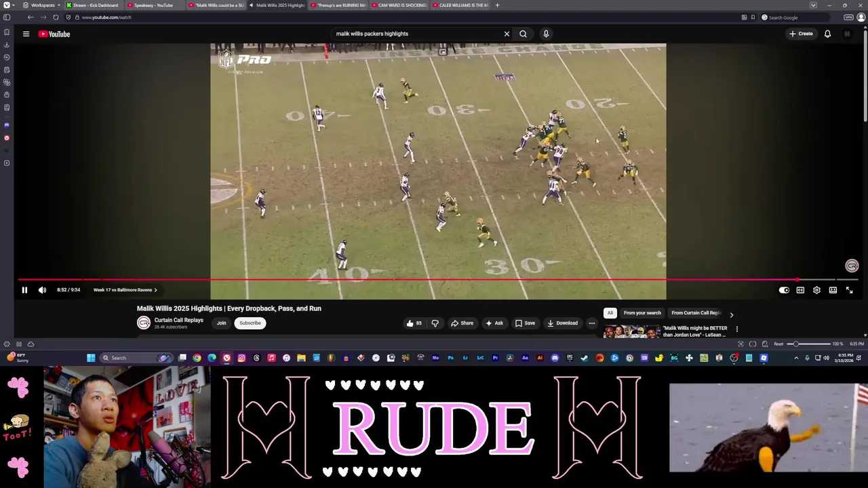Open the YouTube hamburger guide menu
Screen dimensions: 868x488
tap(26, 34)
